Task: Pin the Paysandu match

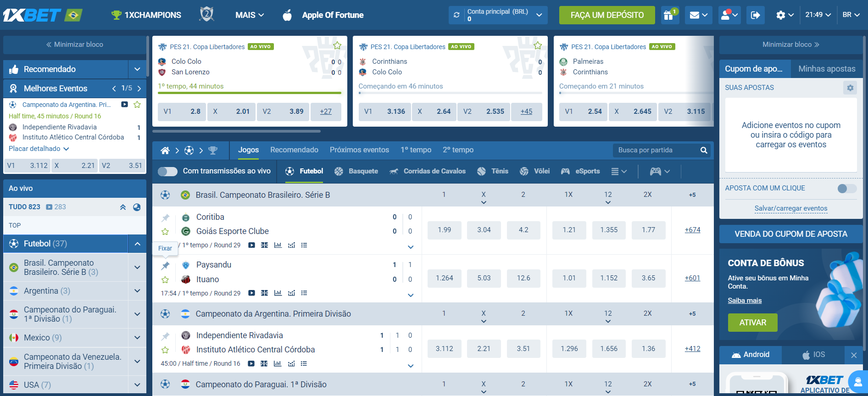Action: (x=165, y=265)
